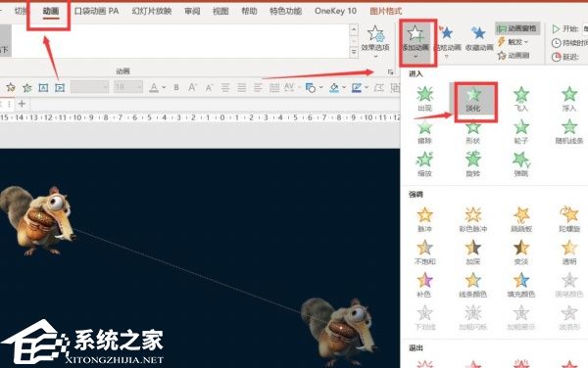Select the 出现 entrance animation
This screenshot has height=368, width=588.
tap(424, 99)
